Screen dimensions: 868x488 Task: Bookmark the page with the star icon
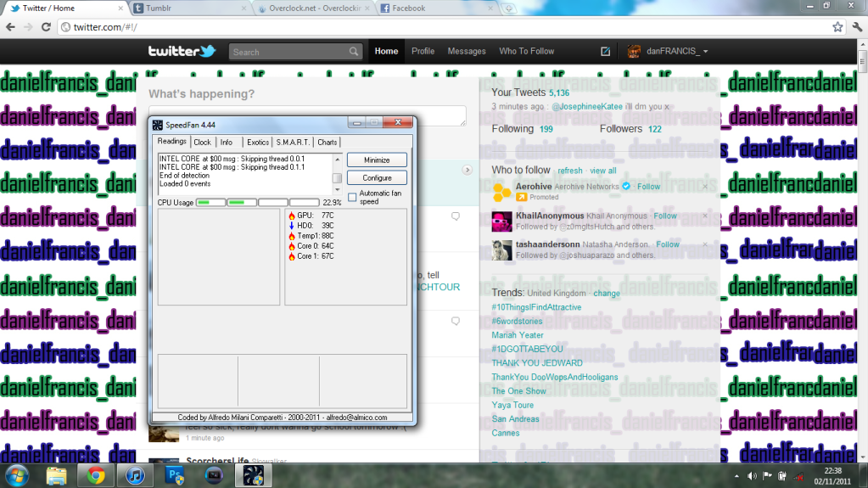click(837, 26)
